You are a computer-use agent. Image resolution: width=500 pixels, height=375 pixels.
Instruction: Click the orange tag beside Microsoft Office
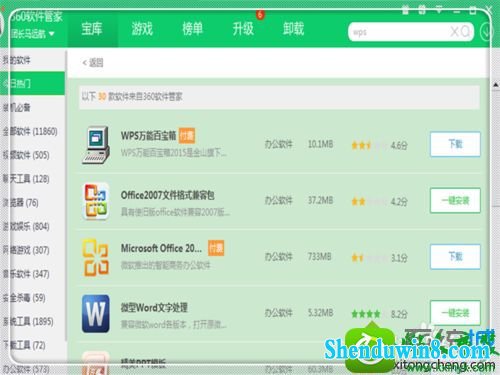point(216,248)
